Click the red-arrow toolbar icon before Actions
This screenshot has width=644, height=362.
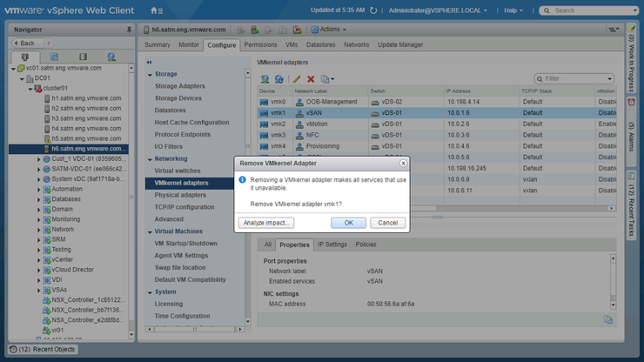(x=297, y=30)
